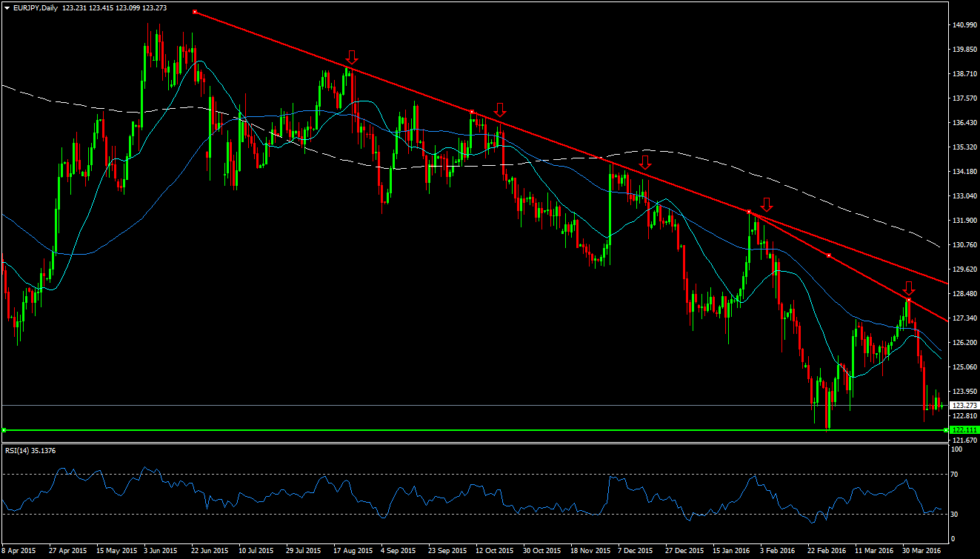
Task: Click the RSI scale label 100
Action: [x=957, y=449]
